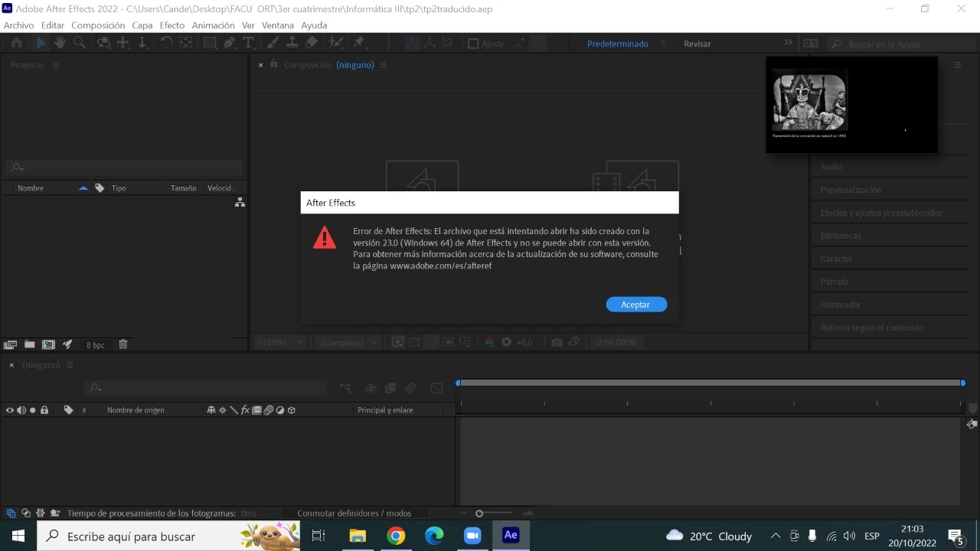Toggle solo column dot in timeline
The width and height of the screenshot is (980, 551).
(x=32, y=410)
